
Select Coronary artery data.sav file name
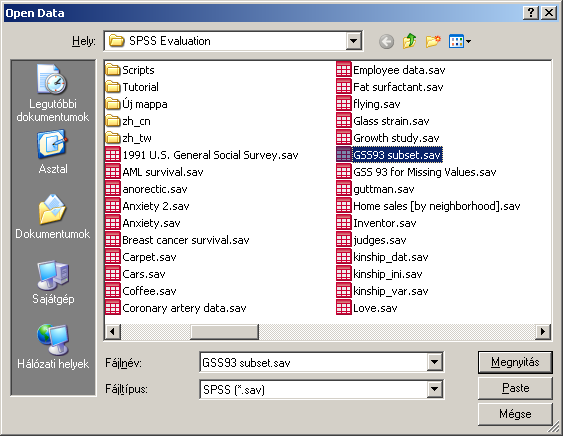click(x=184, y=308)
